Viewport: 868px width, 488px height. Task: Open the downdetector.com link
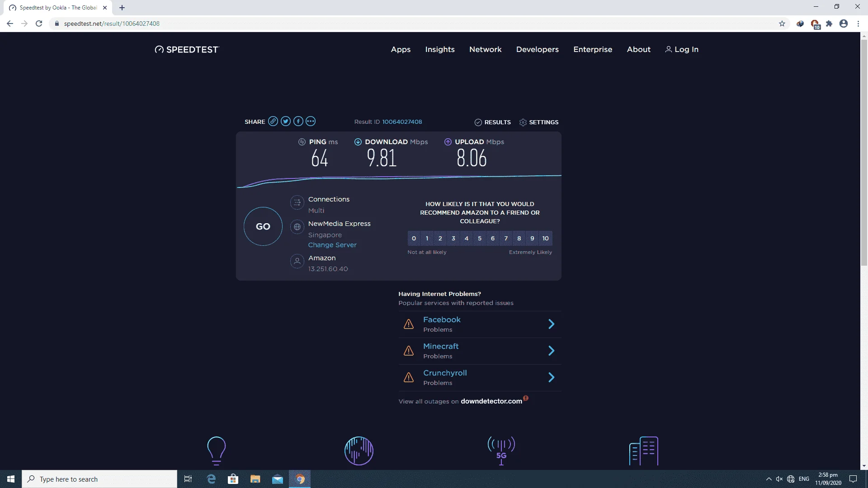click(491, 401)
